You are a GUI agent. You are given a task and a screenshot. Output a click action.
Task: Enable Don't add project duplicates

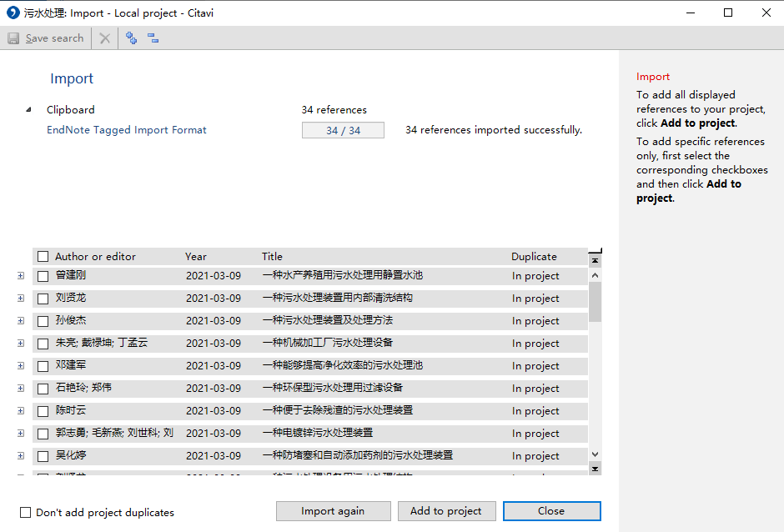[x=25, y=512]
